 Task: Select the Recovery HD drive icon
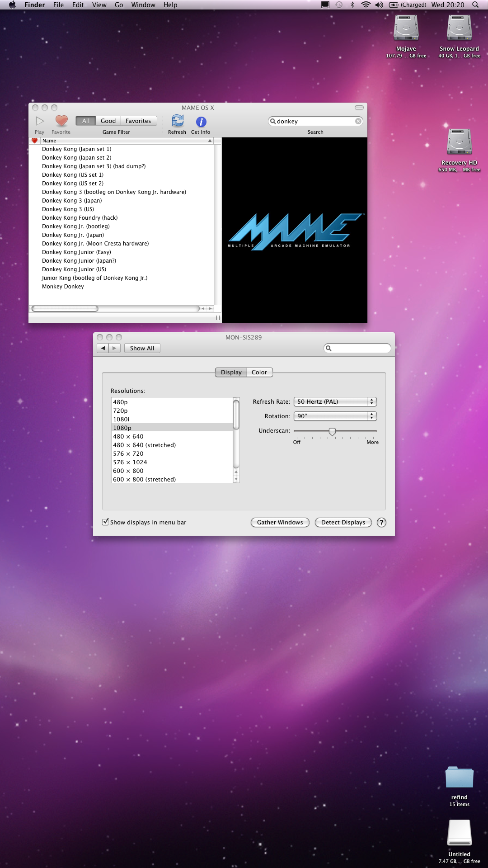pos(459,142)
